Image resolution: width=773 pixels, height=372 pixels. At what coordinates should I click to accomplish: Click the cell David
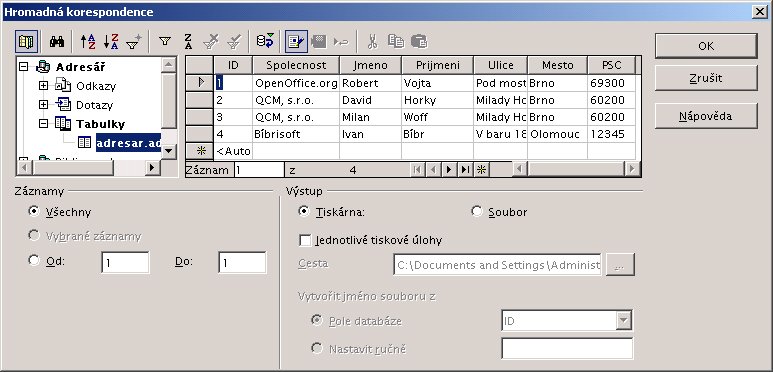point(370,100)
